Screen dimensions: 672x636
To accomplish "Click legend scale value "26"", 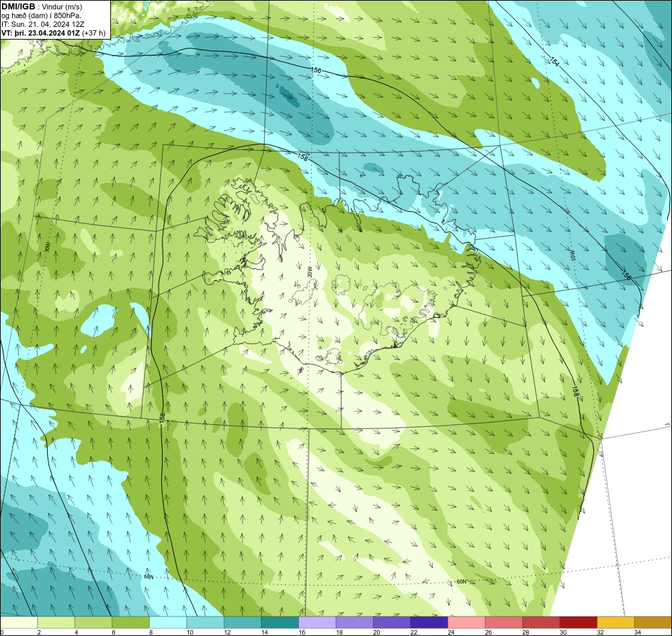I will click(488, 632).
